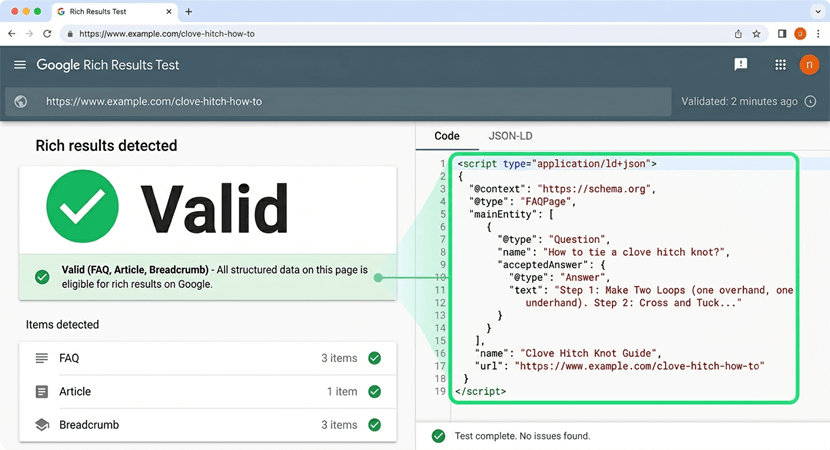The image size is (830, 450).
Task: Click the browser forward arrow
Action: pyautogui.click(x=29, y=33)
